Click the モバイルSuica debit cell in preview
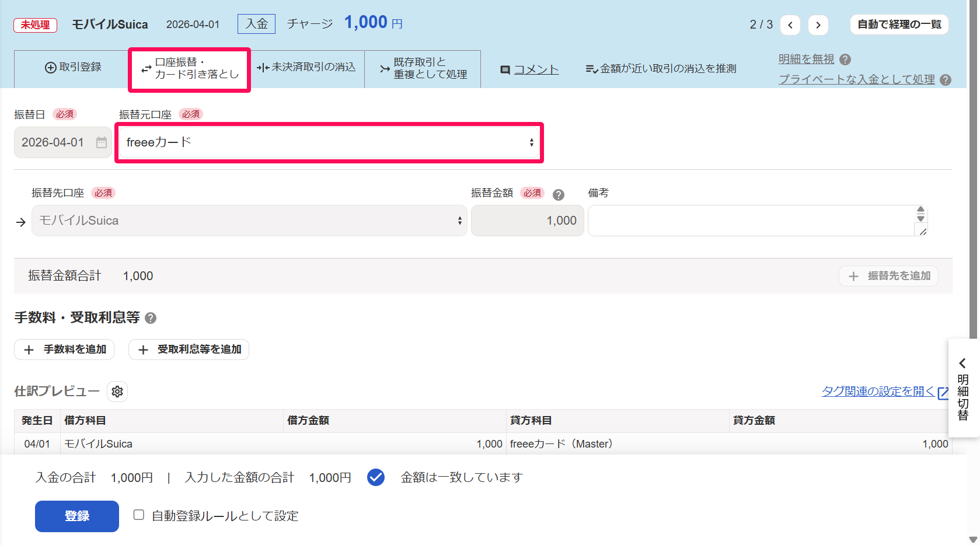This screenshot has height=545, width=980. (172, 444)
